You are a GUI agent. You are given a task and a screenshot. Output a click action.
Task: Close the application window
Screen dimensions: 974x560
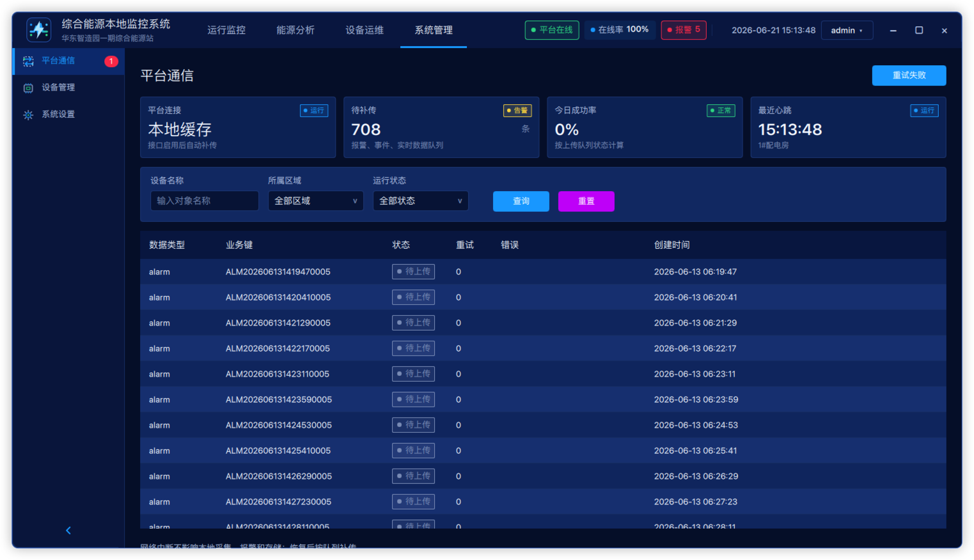(x=945, y=31)
